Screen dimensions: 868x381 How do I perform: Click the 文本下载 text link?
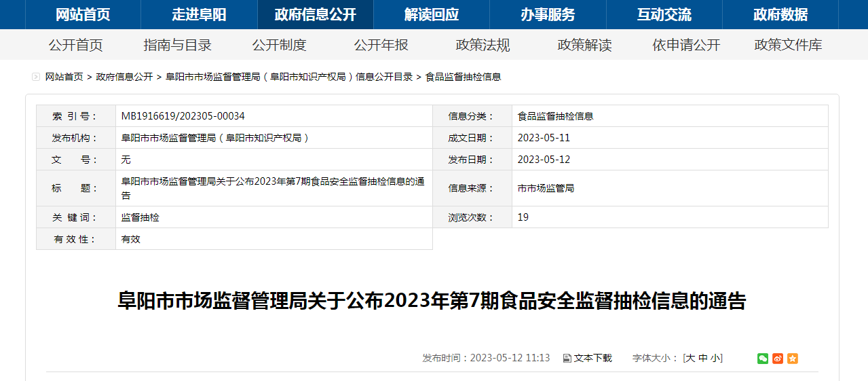[x=592, y=359]
